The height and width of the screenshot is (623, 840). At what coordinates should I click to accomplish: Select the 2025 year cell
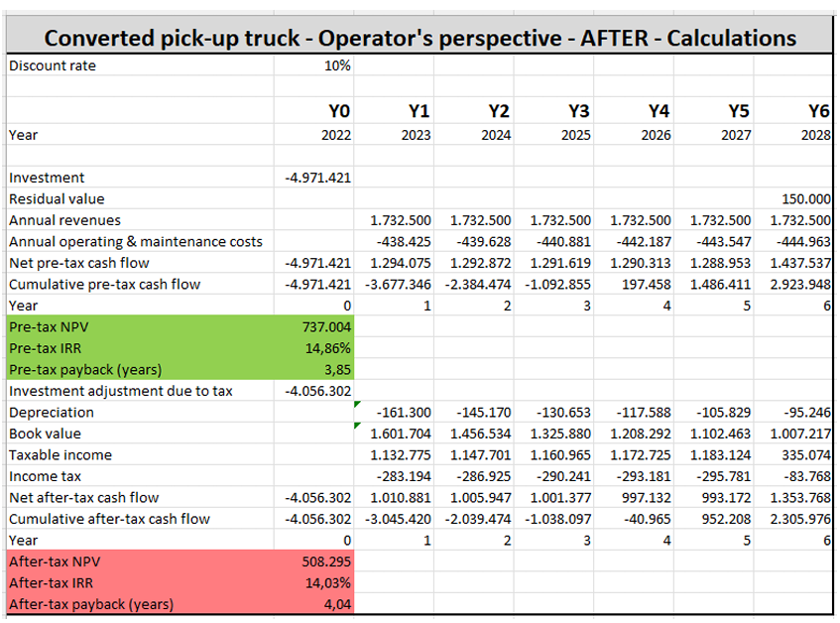575,135
